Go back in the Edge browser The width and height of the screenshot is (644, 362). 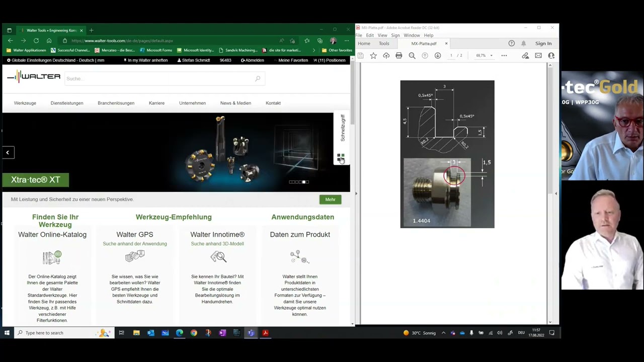click(x=10, y=40)
